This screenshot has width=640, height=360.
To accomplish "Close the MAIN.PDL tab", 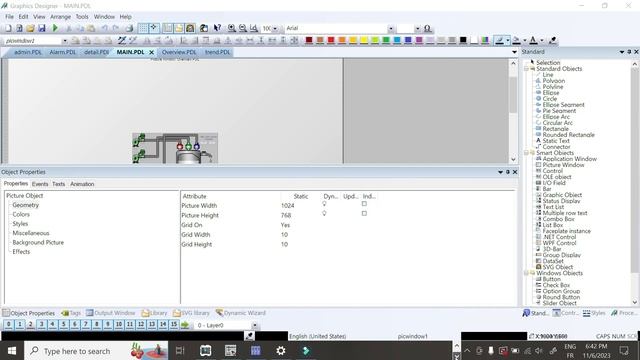I will point(151,52).
